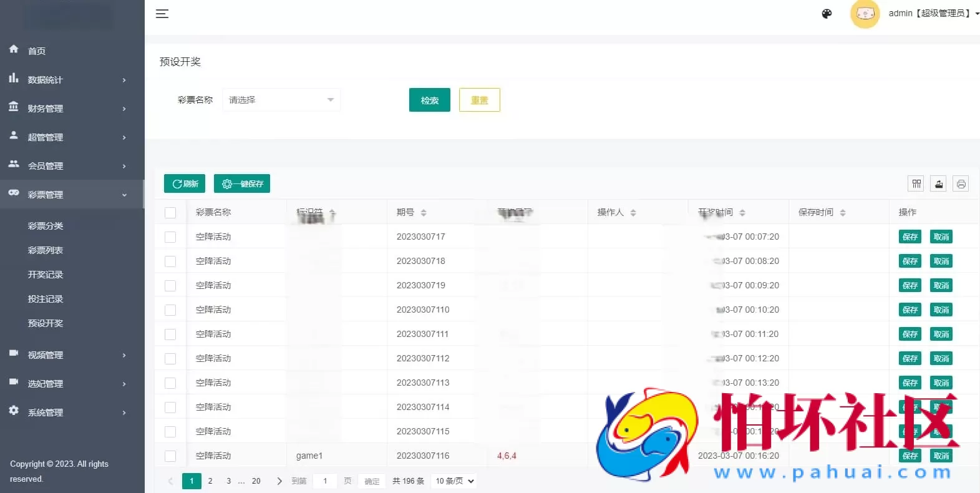This screenshot has width=980, height=493.
Task: Select 投注记录 in the sidebar submenu
Action: coord(46,299)
